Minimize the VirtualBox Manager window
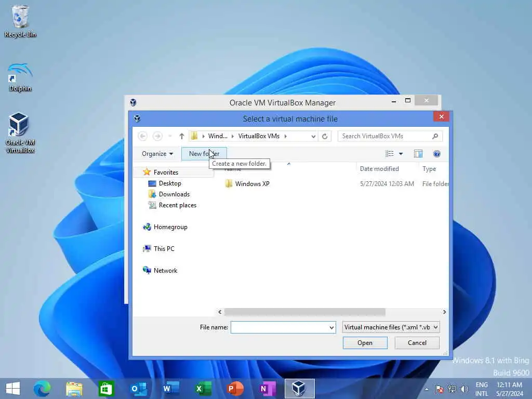 [394, 101]
